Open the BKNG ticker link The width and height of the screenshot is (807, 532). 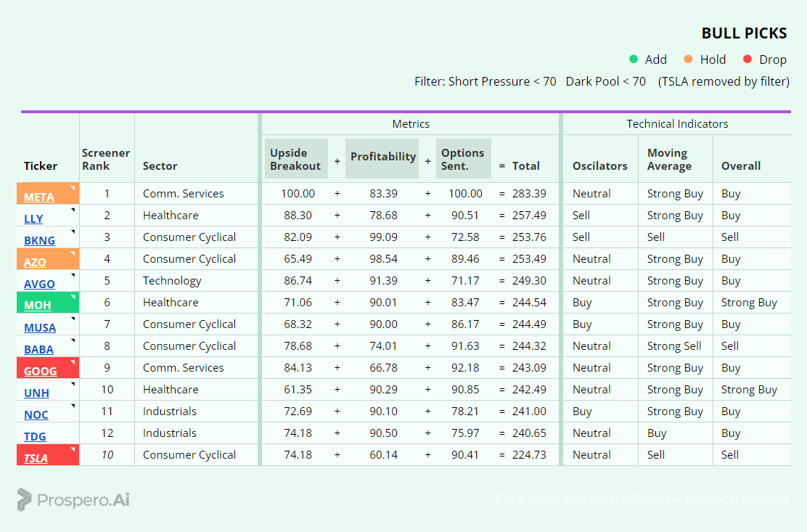(39, 240)
